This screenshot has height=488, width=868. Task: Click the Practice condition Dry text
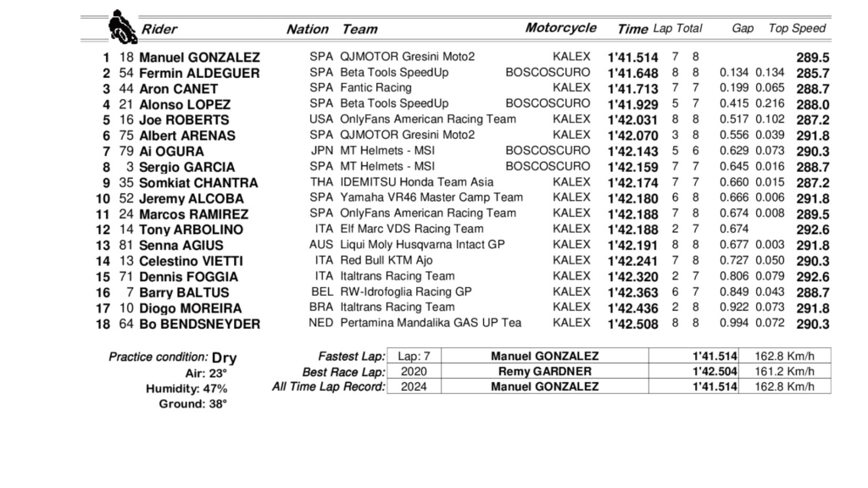point(173,358)
